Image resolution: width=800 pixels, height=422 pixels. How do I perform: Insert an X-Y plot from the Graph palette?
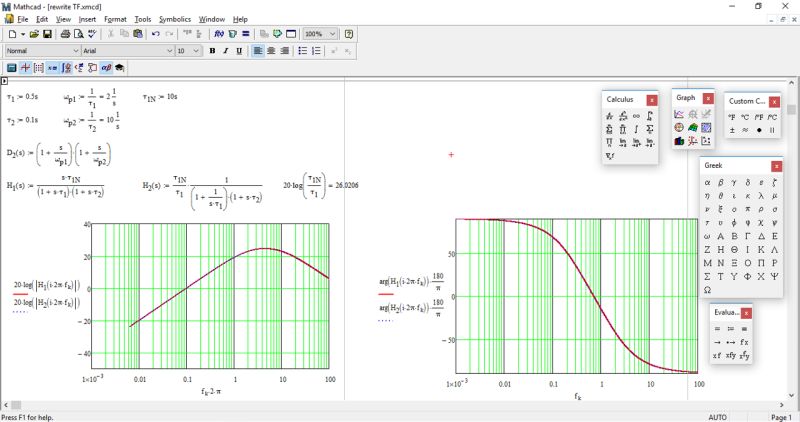click(x=679, y=114)
